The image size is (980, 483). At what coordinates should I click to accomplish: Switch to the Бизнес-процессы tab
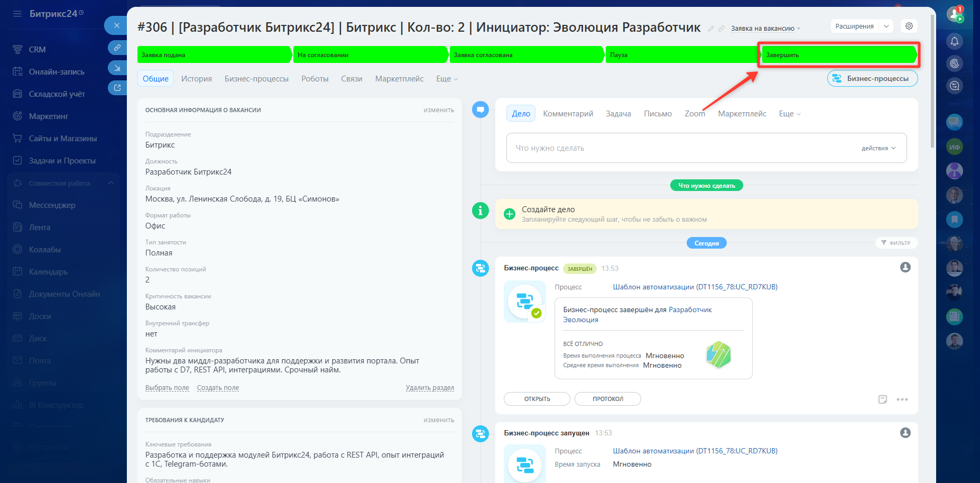256,79
